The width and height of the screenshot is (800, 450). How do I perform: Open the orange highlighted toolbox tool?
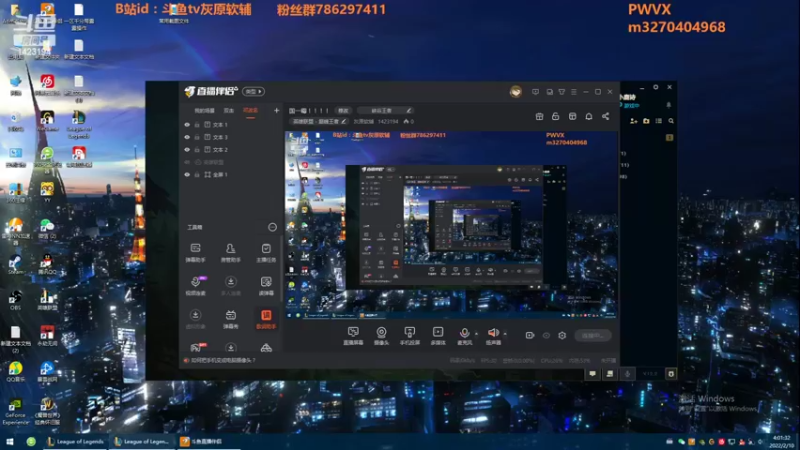(x=266, y=319)
